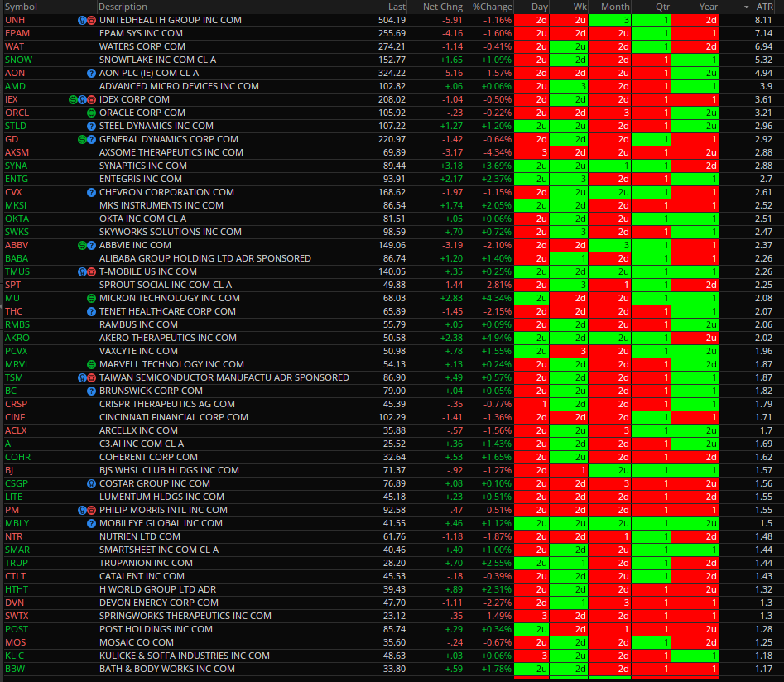Screen dimensions: 784x682
Task: Click UNH blue lightbulb earnings icon
Action: pyautogui.click(x=83, y=21)
